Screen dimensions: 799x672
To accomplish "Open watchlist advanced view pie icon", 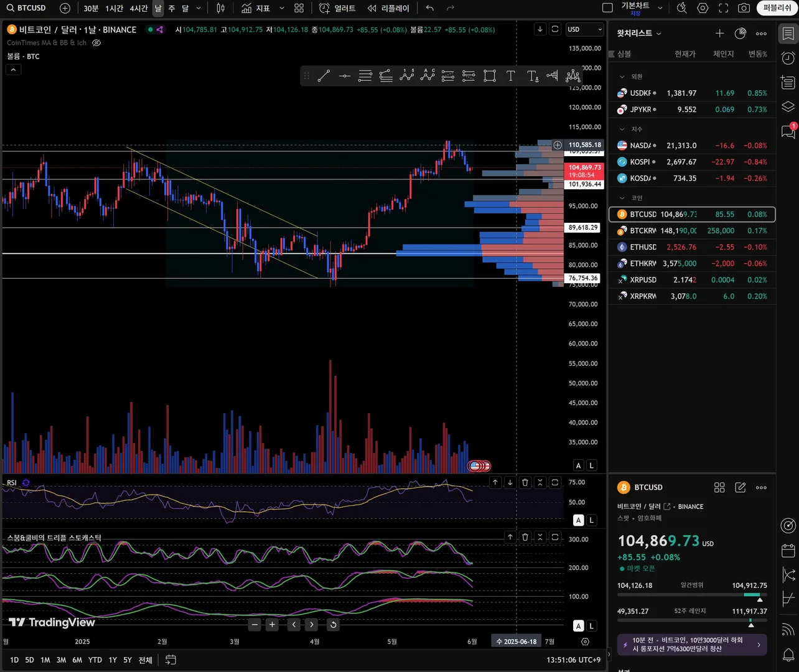I will (x=740, y=34).
